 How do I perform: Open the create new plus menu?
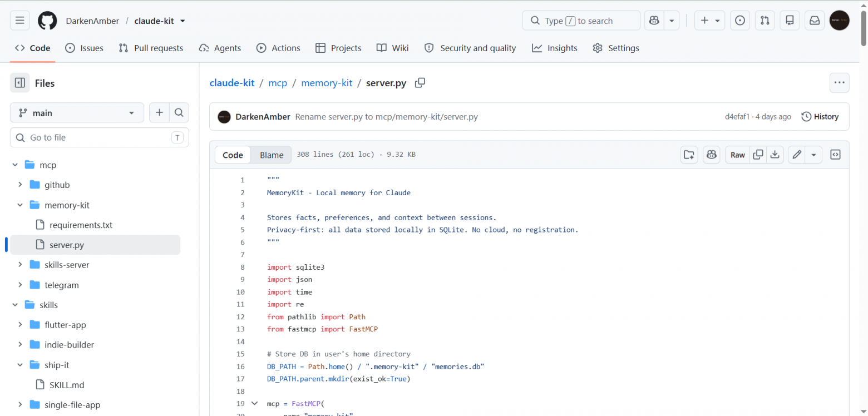709,21
